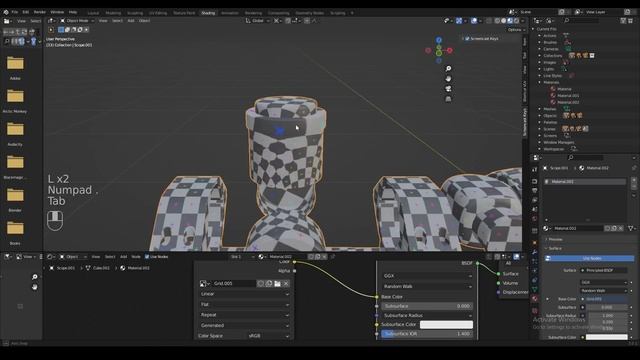Open the Repeat extension dropdown
Screen dimensions: 640x360
245,315
